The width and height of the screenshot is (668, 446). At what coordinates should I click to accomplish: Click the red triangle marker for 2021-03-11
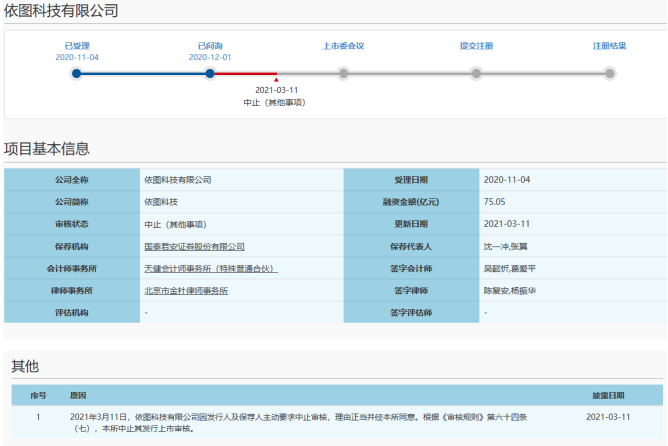(x=276, y=80)
